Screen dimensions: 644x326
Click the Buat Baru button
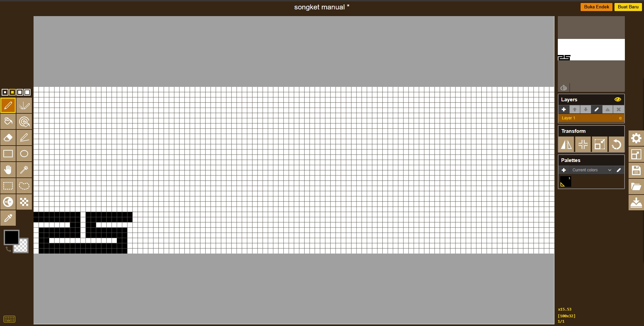(628, 7)
